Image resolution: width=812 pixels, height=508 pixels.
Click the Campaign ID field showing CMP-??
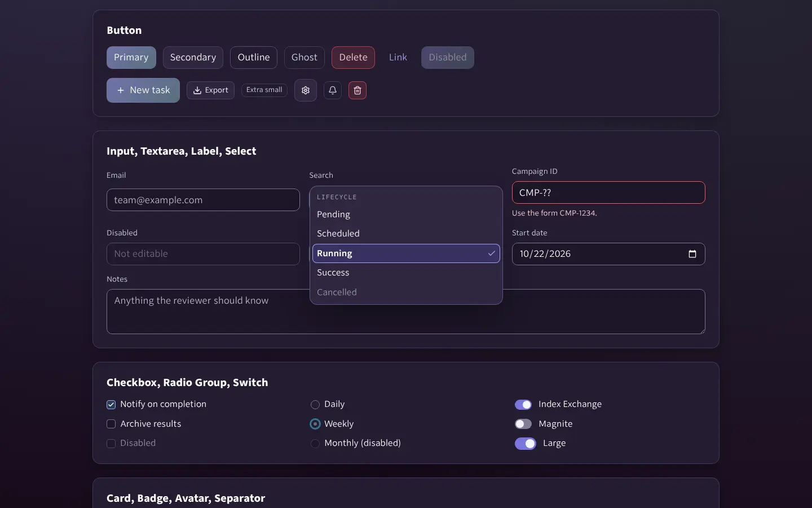[608, 192]
